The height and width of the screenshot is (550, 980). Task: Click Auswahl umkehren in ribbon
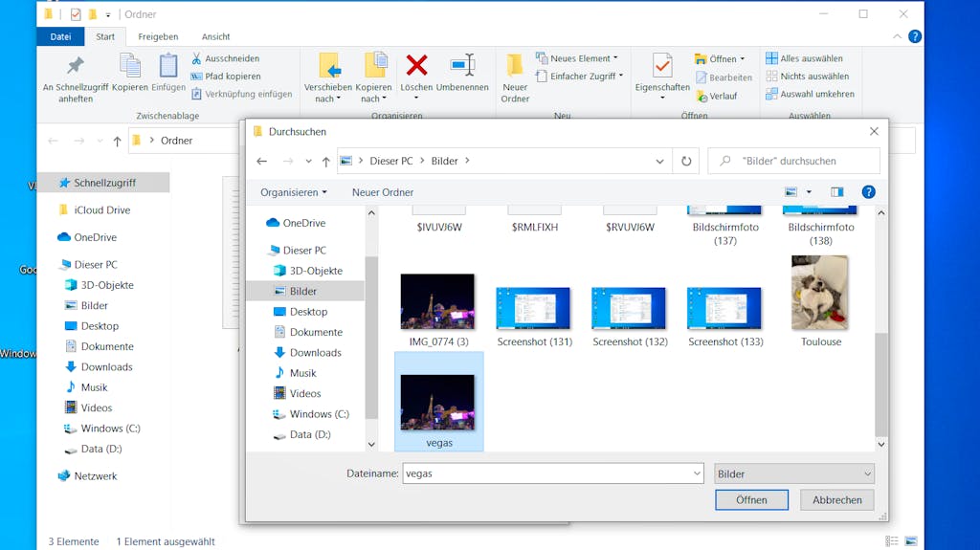click(810, 94)
